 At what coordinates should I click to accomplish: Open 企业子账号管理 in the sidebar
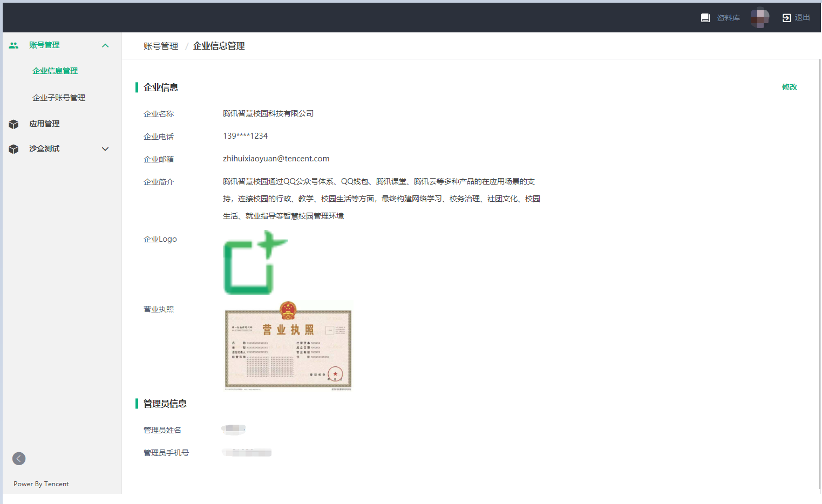coord(59,98)
